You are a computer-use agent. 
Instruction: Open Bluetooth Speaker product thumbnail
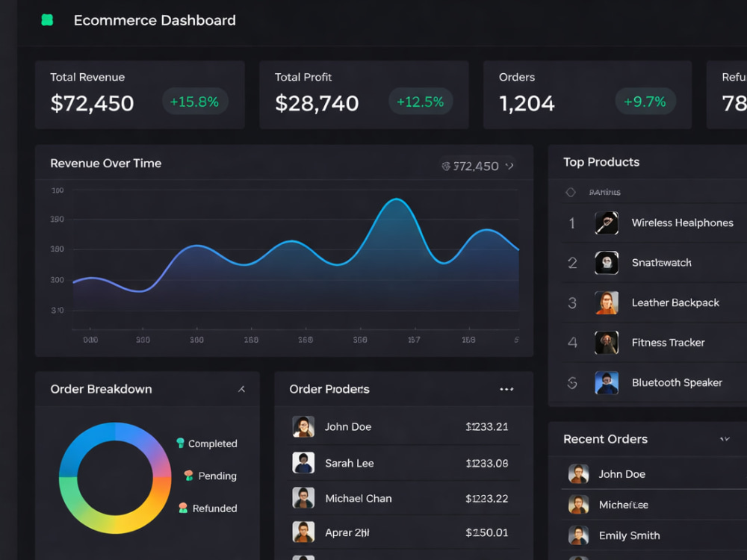pos(607,383)
